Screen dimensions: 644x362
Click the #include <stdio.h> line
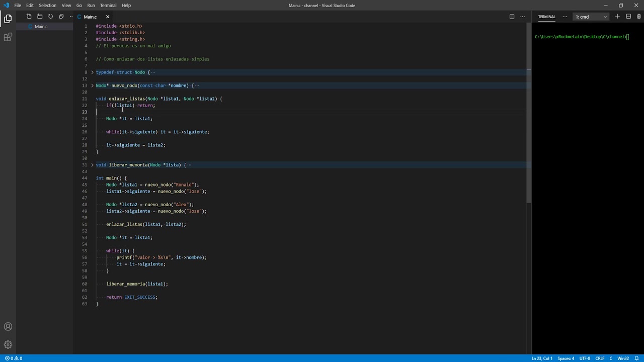(119, 26)
